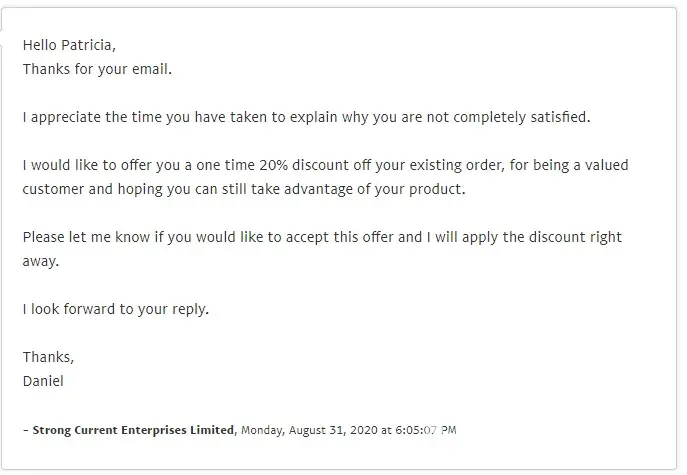687x475 pixels.
Task: Click the word "away." on its own line
Action: (x=41, y=261)
